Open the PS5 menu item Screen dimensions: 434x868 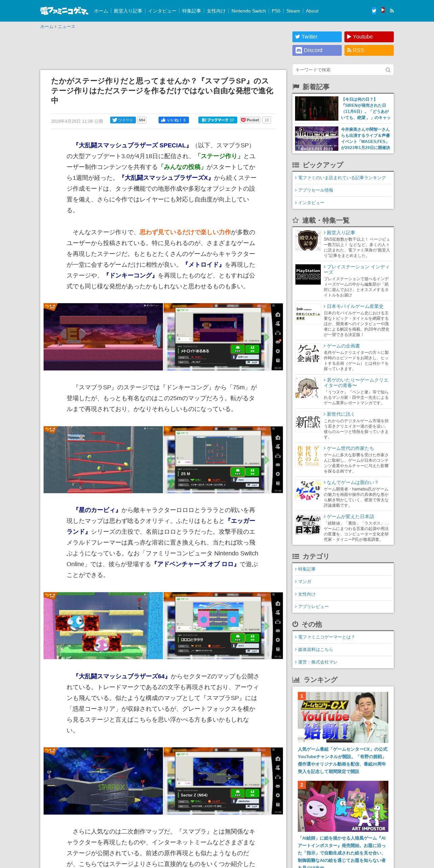(276, 11)
